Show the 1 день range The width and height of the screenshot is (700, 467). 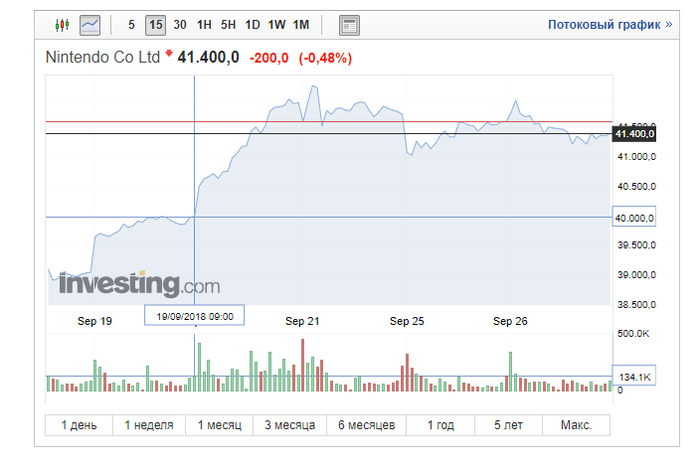(x=79, y=425)
